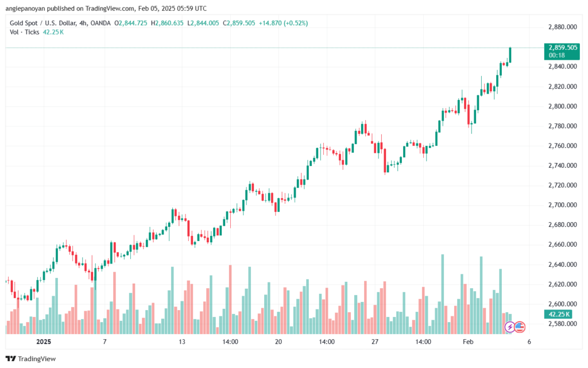Click the OANDA source label in legend
The width and height of the screenshot is (588, 368).
tap(100, 23)
